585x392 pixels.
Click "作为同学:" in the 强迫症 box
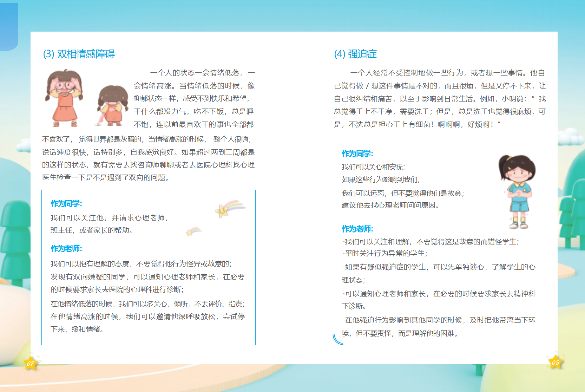point(357,154)
